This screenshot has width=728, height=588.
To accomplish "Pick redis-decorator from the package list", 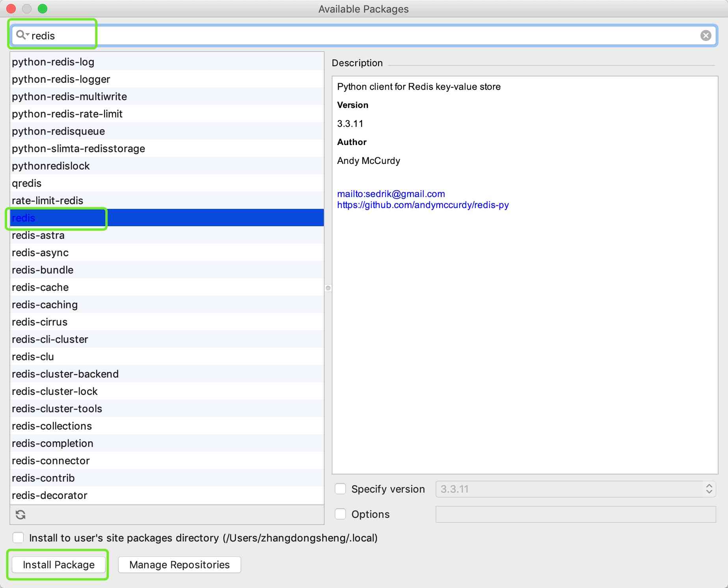I will [50, 495].
